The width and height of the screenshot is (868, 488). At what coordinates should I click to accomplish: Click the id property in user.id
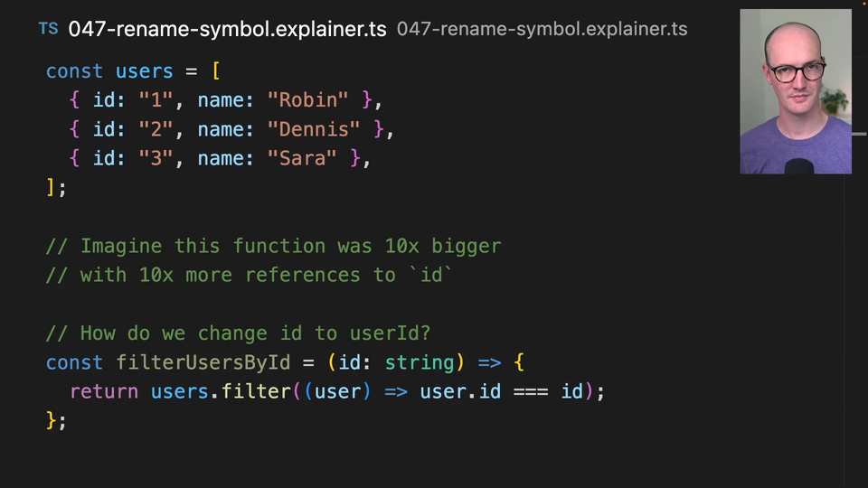pyautogui.click(x=490, y=391)
